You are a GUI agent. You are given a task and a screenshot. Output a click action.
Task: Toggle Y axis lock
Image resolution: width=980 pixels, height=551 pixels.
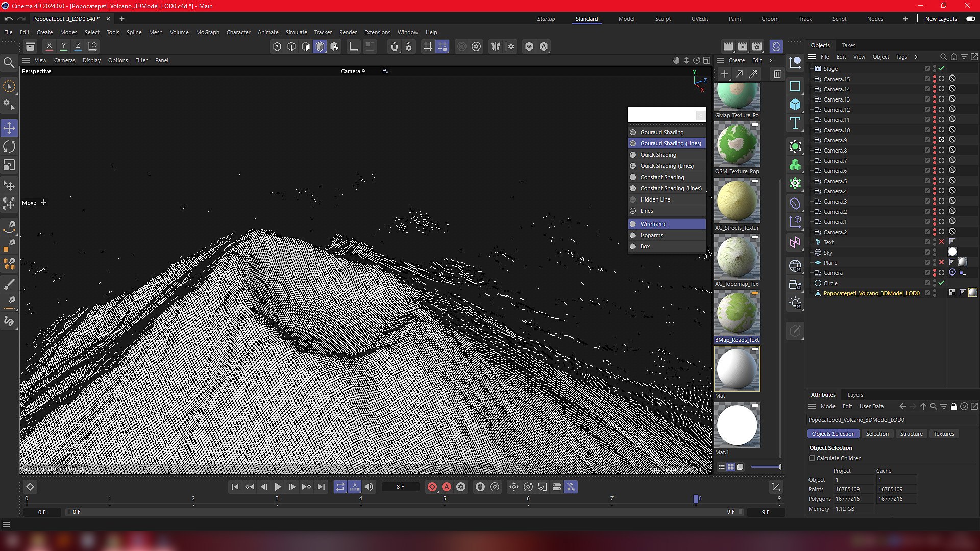64,46
